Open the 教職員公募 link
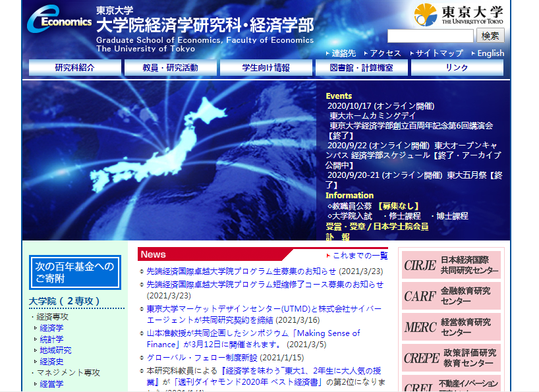This screenshot has width=539, height=392. [x=352, y=206]
